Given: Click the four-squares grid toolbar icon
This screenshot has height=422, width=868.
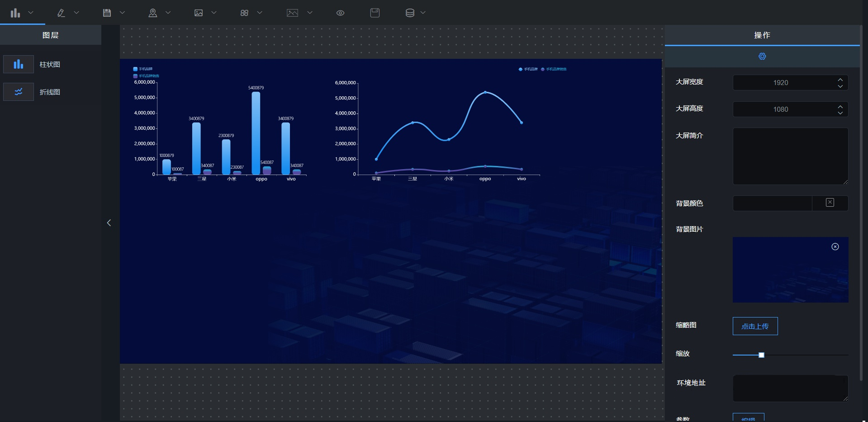Looking at the screenshot, I should click(244, 13).
